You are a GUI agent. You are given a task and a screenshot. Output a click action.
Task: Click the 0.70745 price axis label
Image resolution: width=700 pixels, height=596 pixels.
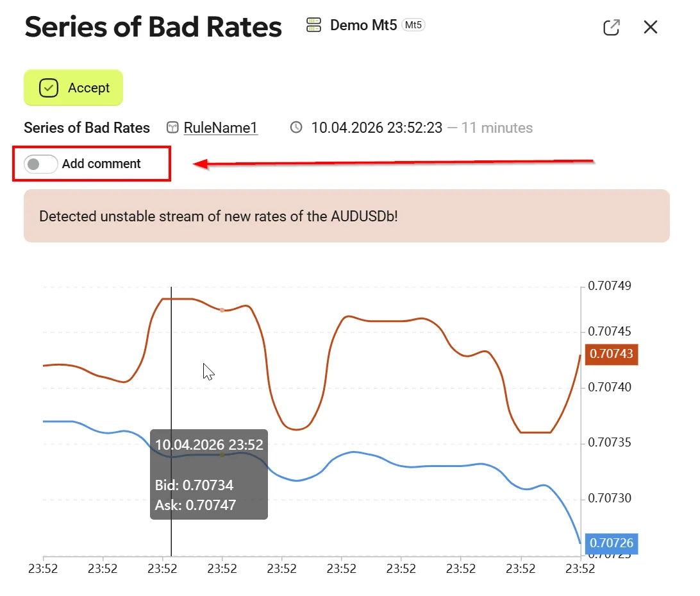coord(610,332)
